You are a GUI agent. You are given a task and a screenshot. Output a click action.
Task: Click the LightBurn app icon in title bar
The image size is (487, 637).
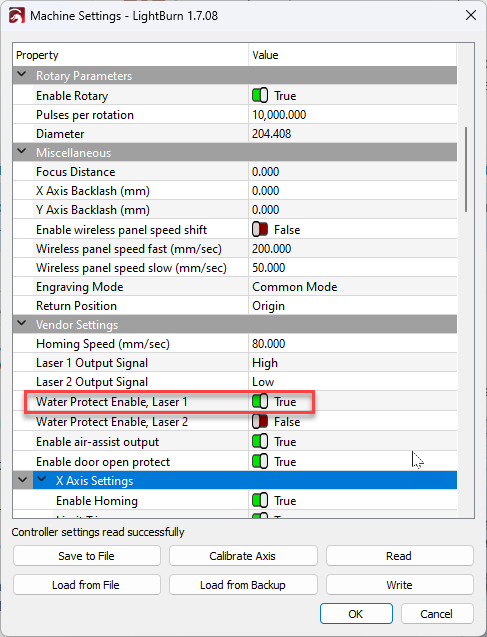[17, 16]
